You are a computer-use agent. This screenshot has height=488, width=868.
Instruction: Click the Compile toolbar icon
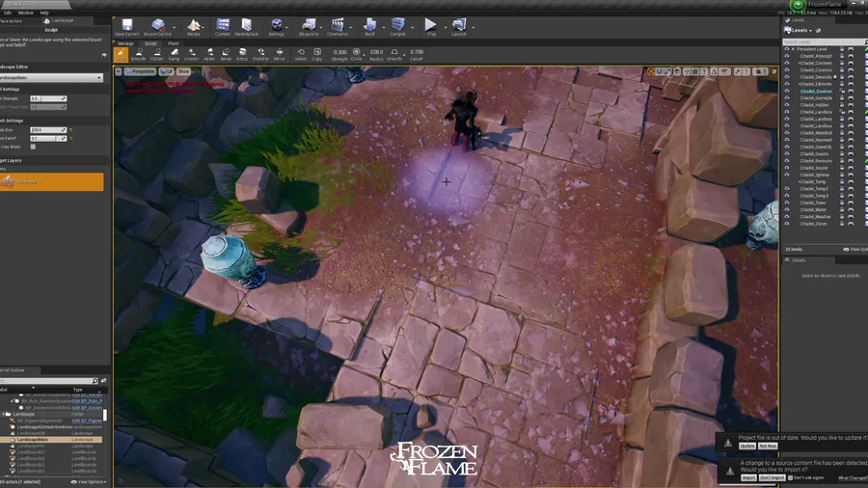(397, 27)
